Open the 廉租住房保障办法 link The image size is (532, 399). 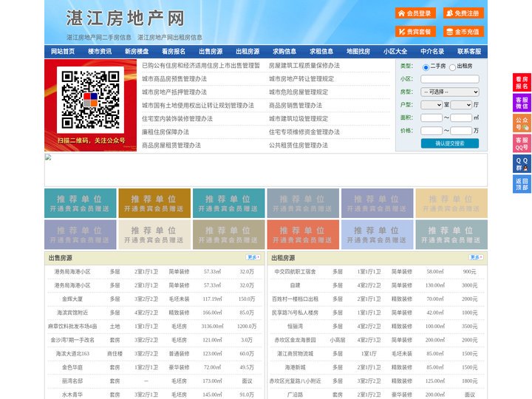[x=166, y=132]
